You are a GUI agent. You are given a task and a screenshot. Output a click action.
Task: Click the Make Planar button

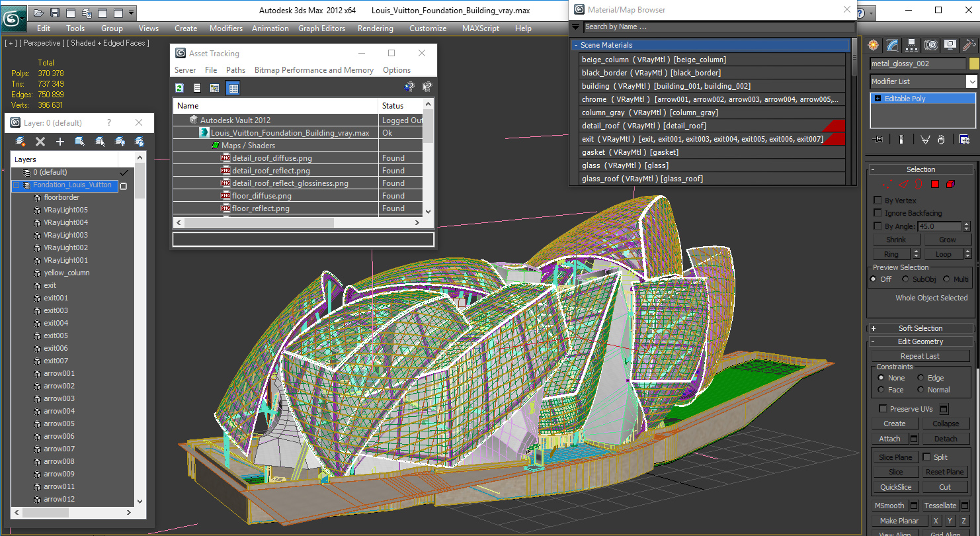(x=899, y=521)
